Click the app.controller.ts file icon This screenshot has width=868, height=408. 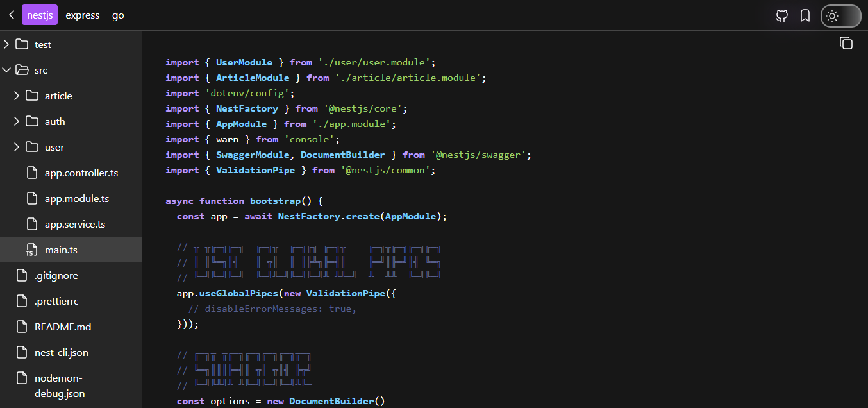(x=32, y=173)
